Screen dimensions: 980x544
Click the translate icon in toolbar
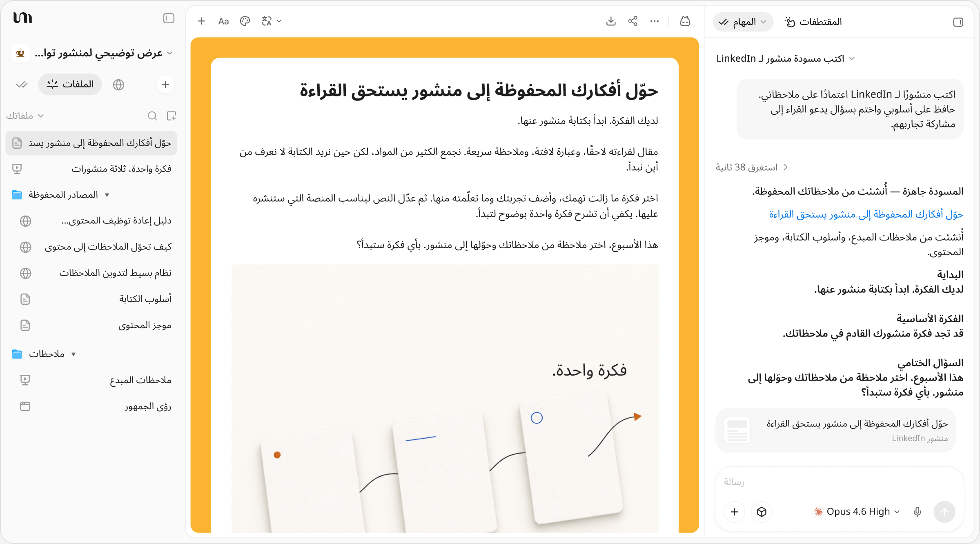(x=267, y=21)
